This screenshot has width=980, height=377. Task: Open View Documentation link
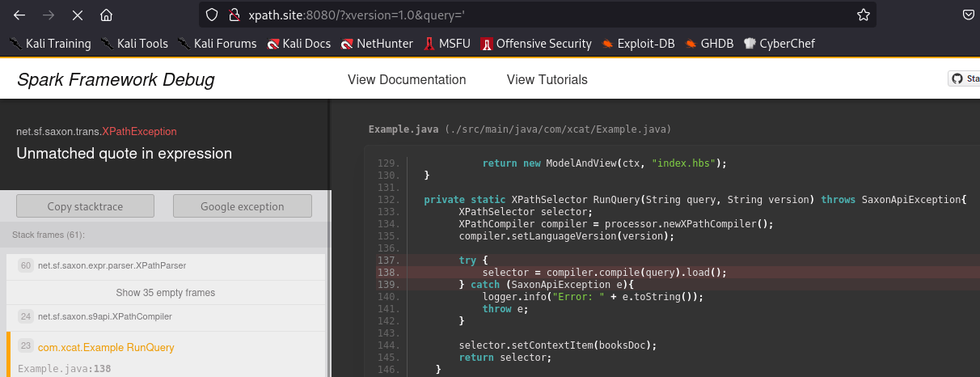[407, 79]
